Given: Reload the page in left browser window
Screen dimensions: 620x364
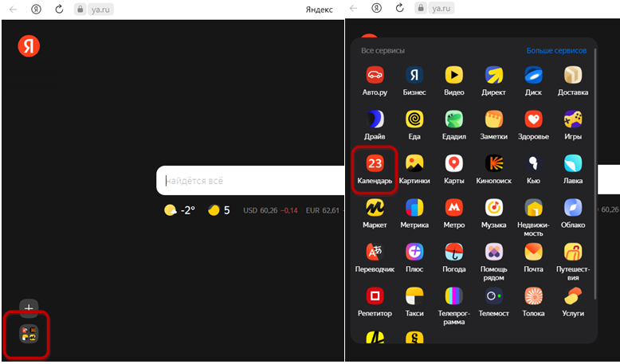Looking at the screenshot, I should [59, 9].
